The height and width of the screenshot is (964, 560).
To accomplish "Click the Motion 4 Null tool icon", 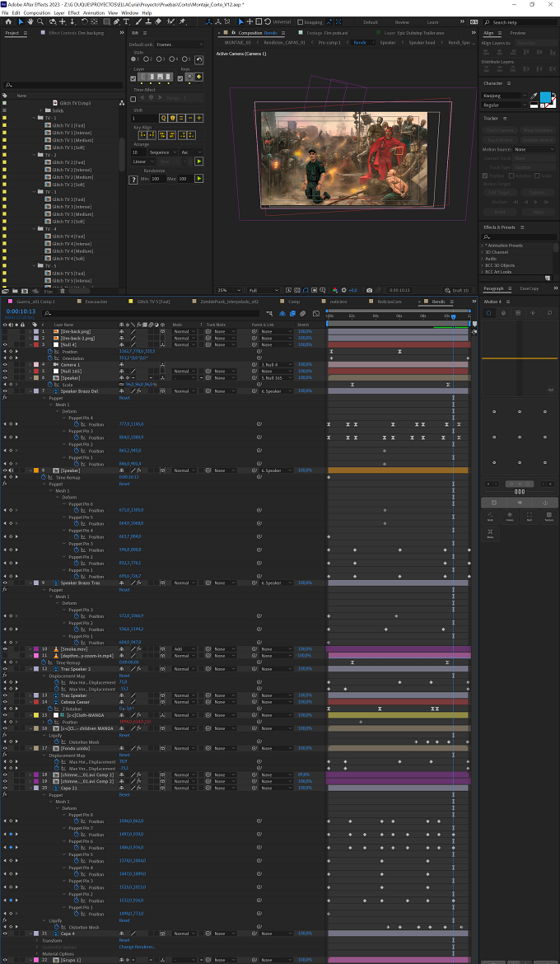I will (530, 517).
